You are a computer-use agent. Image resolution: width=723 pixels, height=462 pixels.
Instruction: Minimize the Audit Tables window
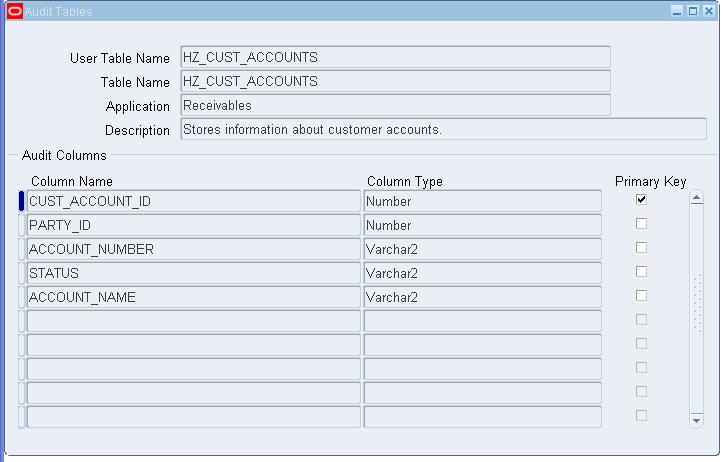click(677, 11)
